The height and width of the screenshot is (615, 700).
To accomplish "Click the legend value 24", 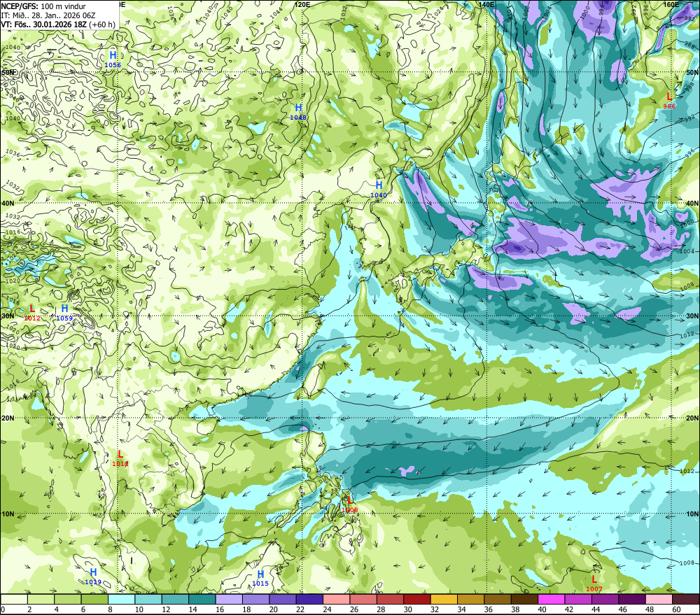I will [x=327, y=609].
